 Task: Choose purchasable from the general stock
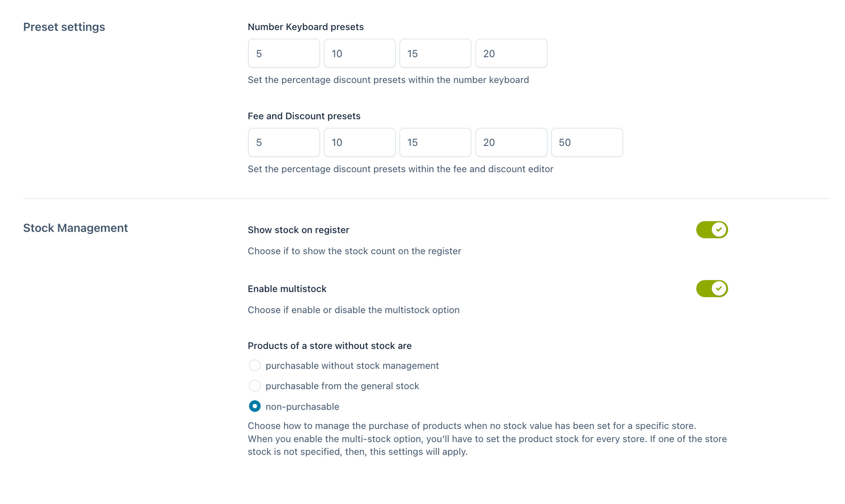[x=254, y=386]
